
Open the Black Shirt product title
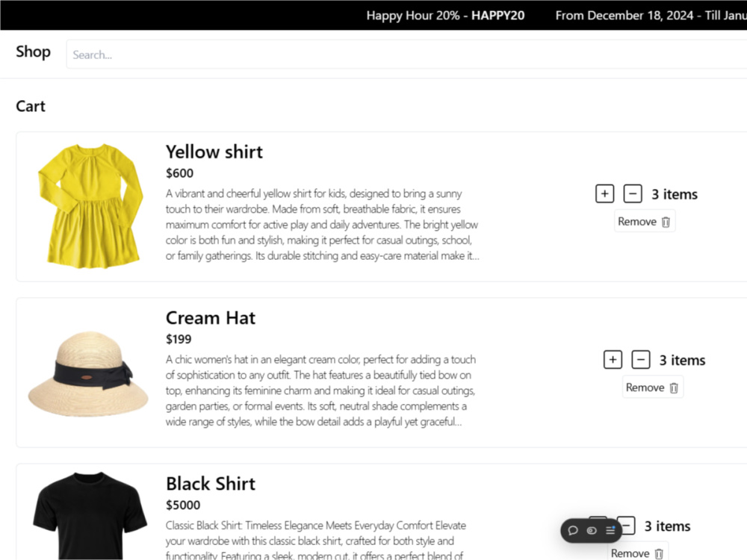[210, 483]
